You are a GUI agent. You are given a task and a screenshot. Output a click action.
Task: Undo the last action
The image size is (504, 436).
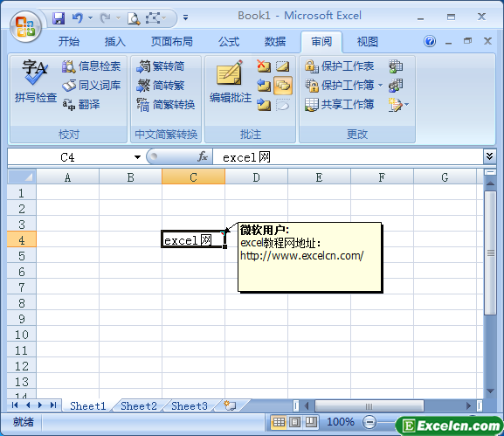(78, 17)
